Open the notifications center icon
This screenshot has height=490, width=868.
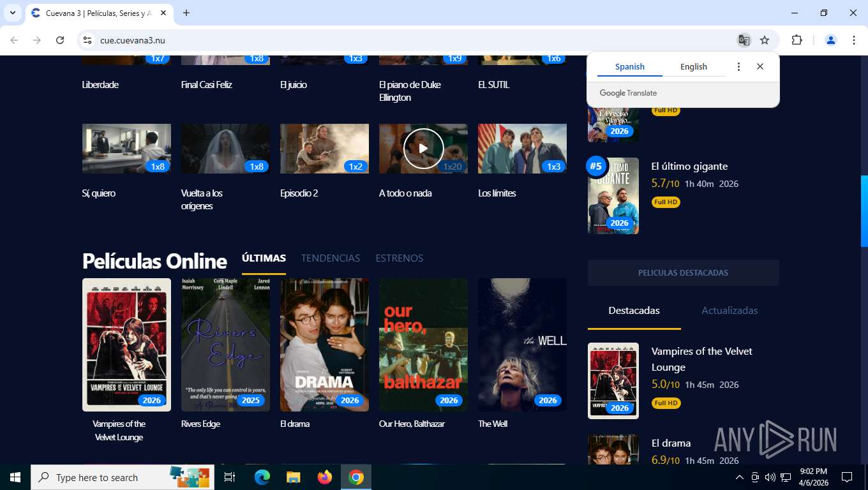point(847,477)
